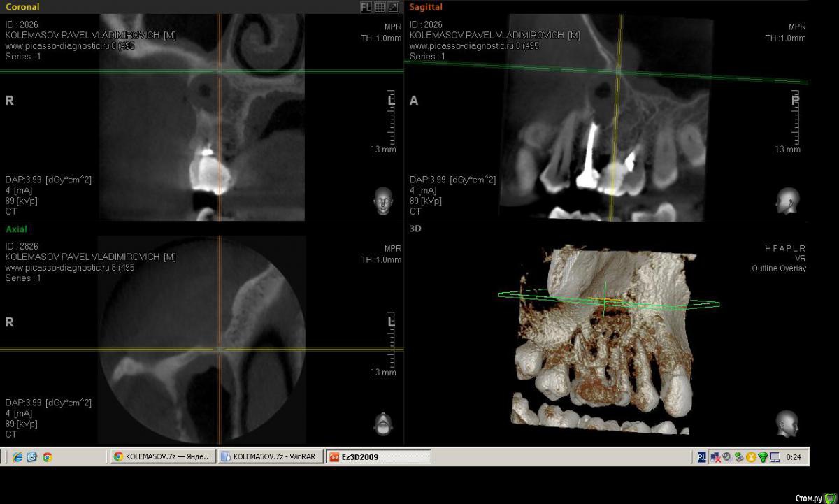Click the head orientation icon in Coronal view
The height and width of the screenshot is (504, 839).
tap(382, 201)
